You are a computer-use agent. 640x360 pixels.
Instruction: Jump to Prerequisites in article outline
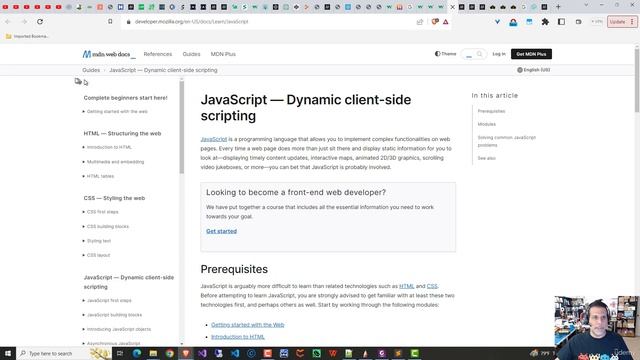click(491, 111)
